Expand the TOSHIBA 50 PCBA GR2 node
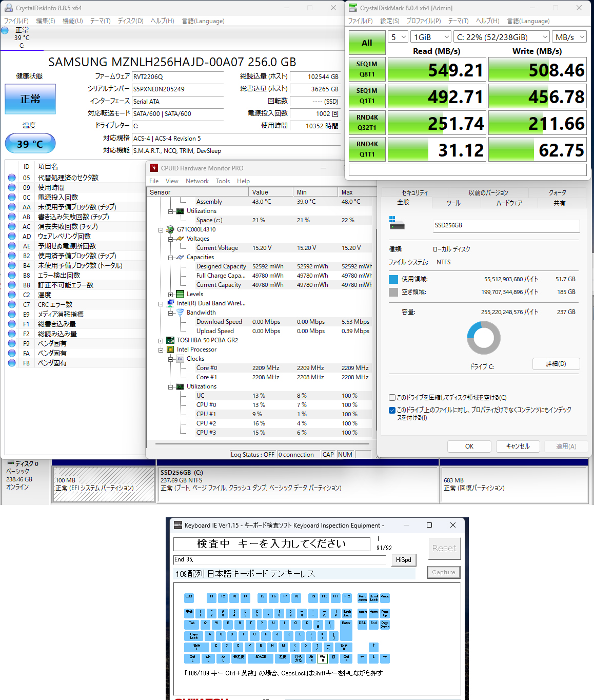Screen dimensions: 594x700 (161, 341)
